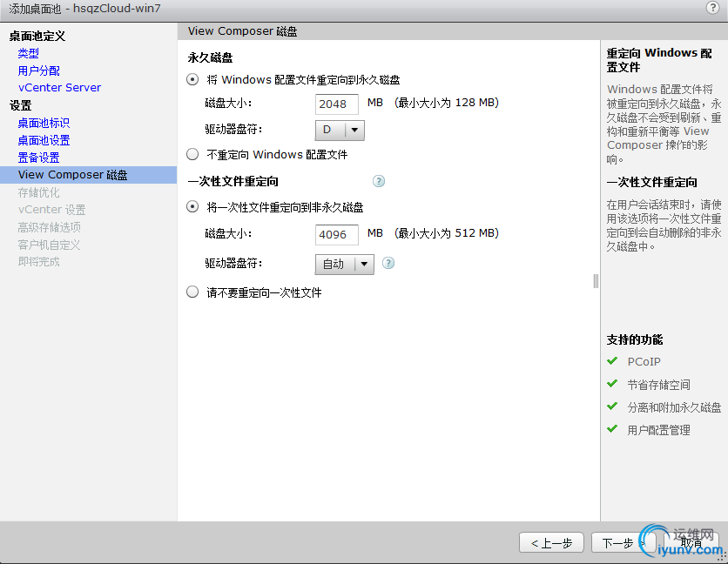
Task: Click disabled 客户机自定义 step in sidebar
Action: (49, 245)
